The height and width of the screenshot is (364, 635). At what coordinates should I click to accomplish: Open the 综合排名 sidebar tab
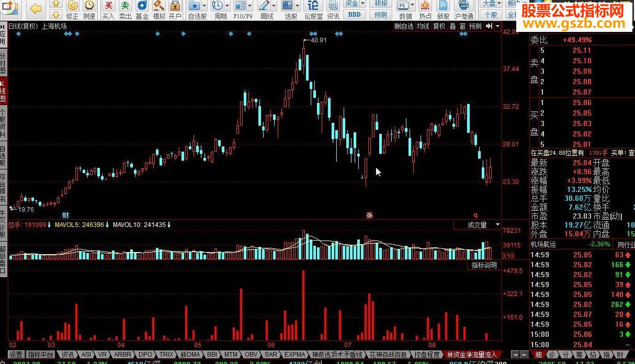click(3, 188)
